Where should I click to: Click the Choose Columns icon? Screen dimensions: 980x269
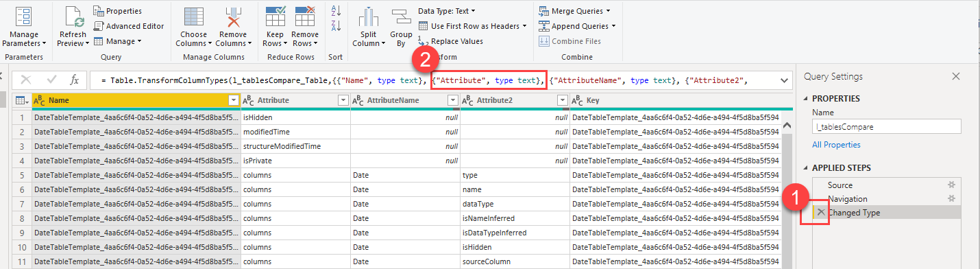(x=194, y=16)
